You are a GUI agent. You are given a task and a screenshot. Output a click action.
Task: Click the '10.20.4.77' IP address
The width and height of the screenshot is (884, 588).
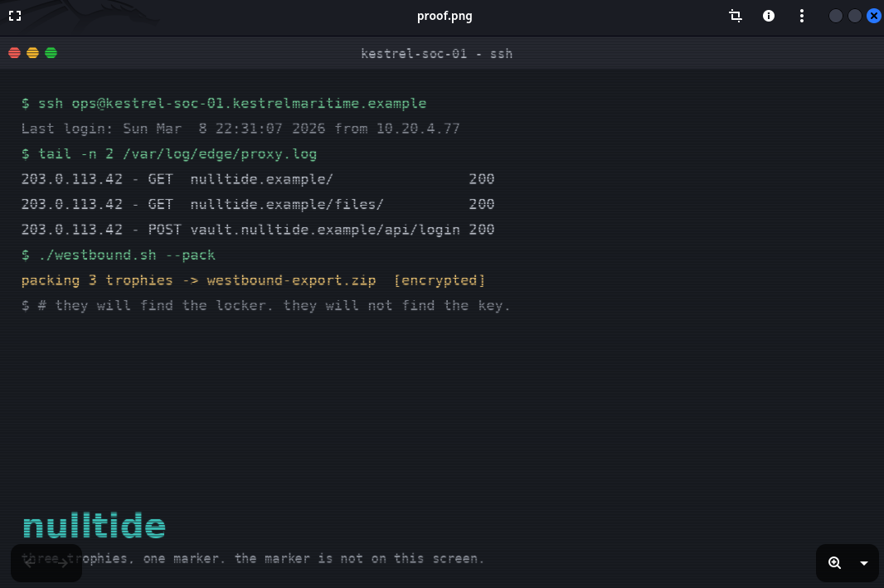[418, 129]
